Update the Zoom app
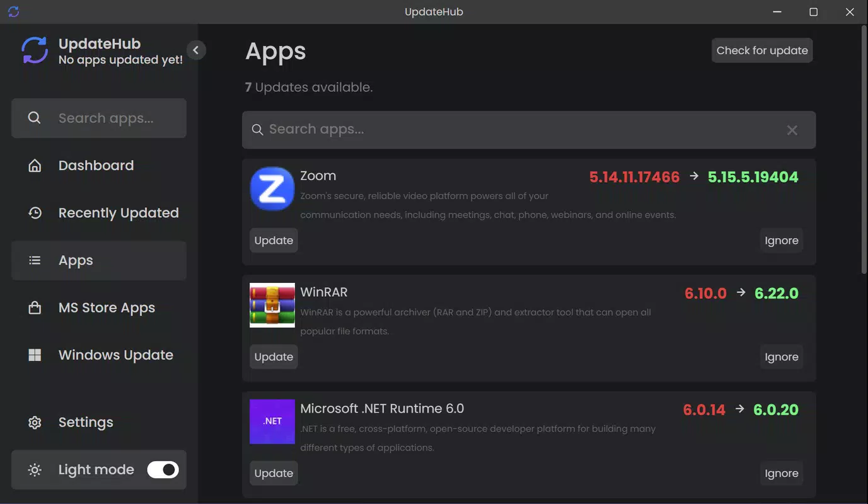868x504 pixels. click(x=274, y=241)
